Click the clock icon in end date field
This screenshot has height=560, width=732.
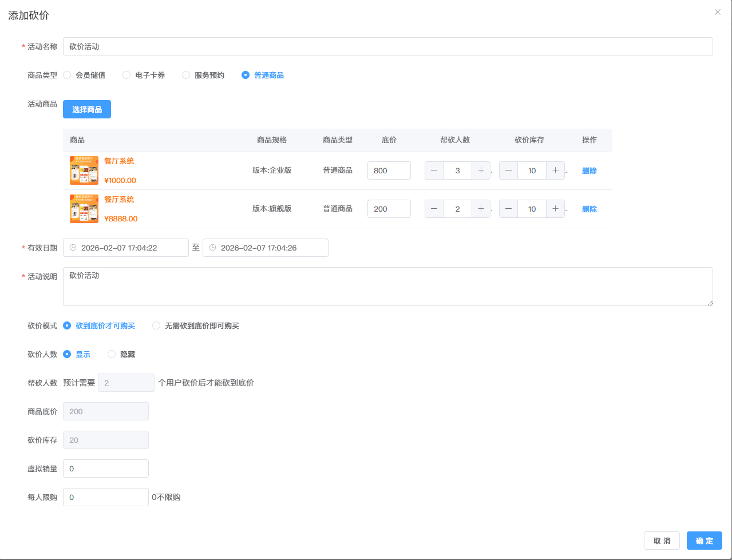212,248
